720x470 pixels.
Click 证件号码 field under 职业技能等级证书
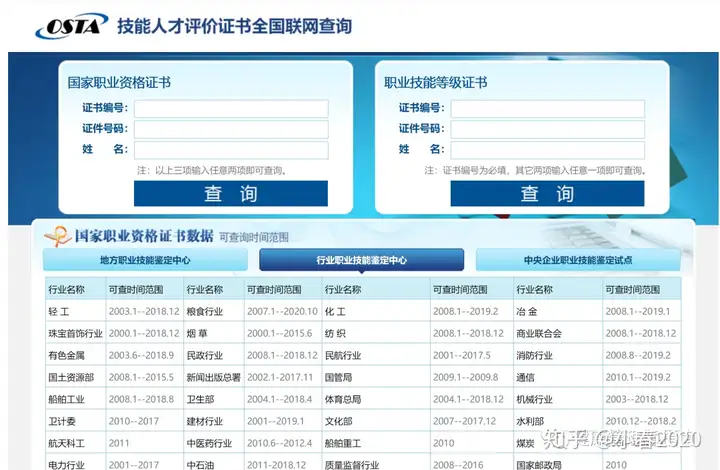point(547,129)
